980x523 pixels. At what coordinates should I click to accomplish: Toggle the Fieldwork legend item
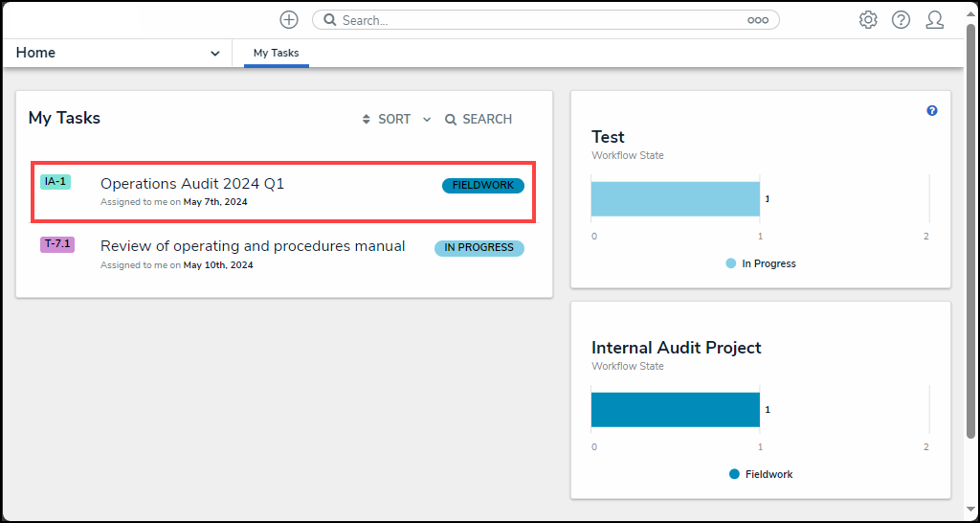point(761,474)
